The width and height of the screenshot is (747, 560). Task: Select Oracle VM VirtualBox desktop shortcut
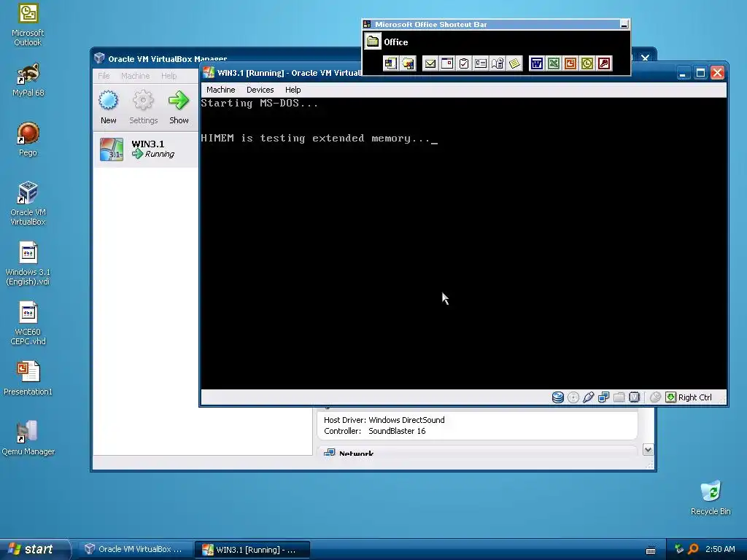click(x=28, y=203)
